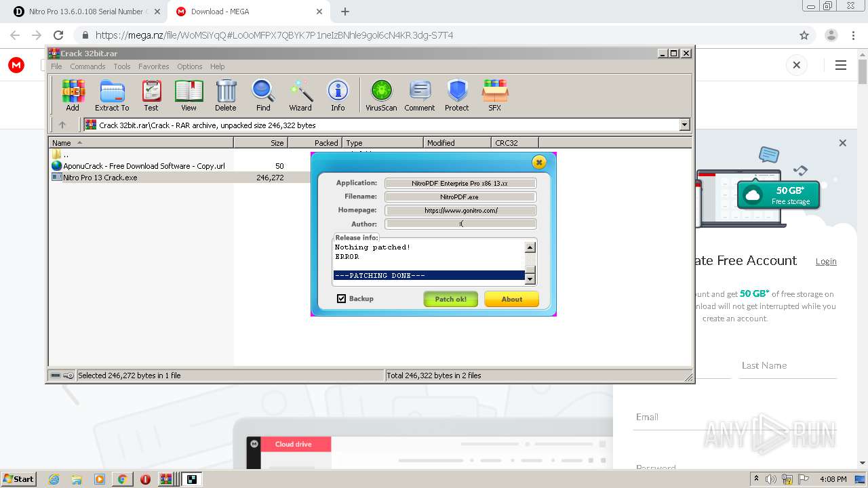Go up one folder level arrow

coord(62,125)
